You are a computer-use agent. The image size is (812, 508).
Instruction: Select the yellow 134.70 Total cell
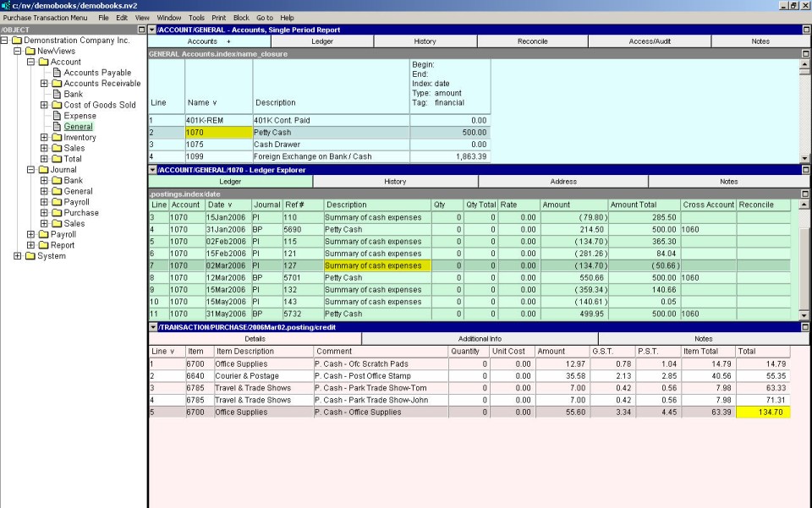tap(763, 412)
